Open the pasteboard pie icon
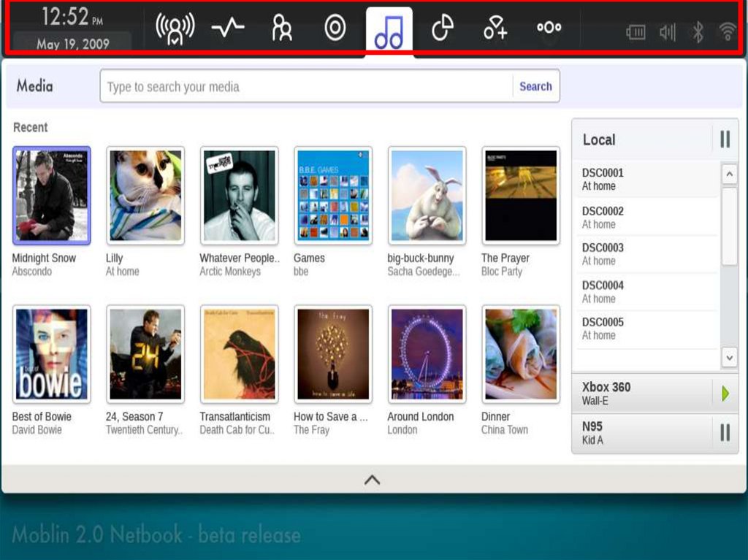 click(443, 28)
